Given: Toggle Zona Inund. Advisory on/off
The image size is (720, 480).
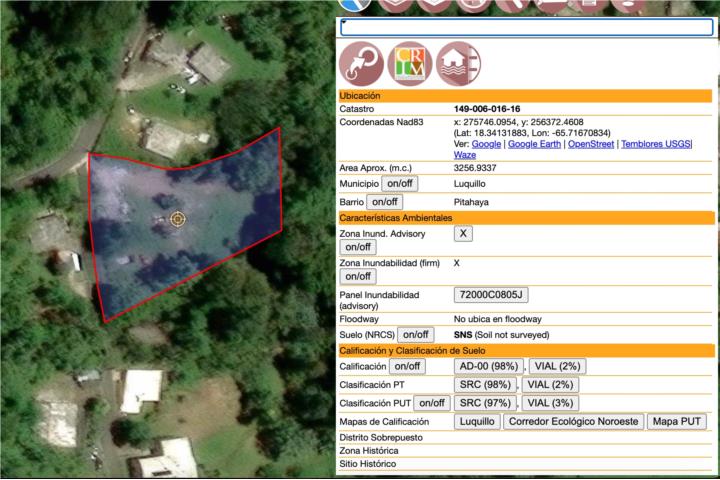Looking at the screenshot, I should point(358,247).
